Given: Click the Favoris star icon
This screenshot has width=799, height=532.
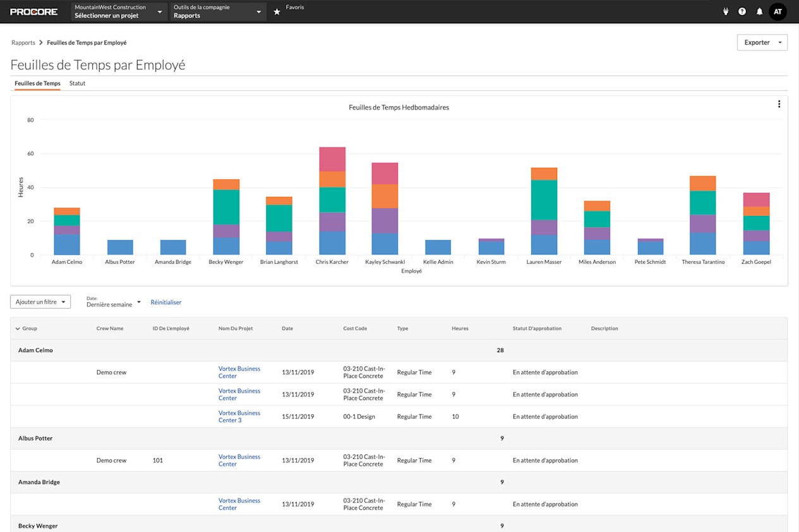Looking at the screenshot, I should coord(277,11).
